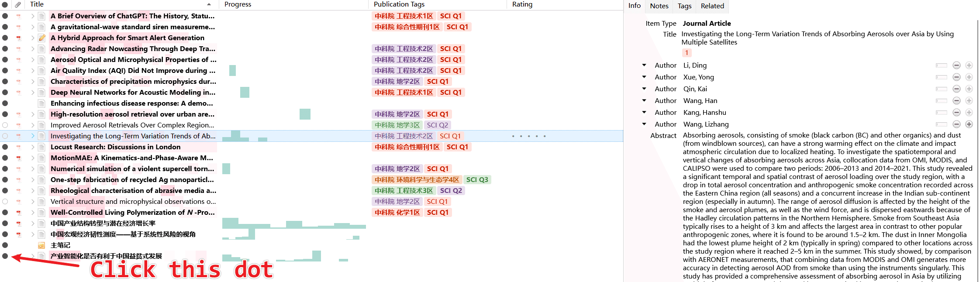The image size is (980, 282).
Task: Mark Improved Aerosol Retrievals item as read
Action: (x=5, y=125)
